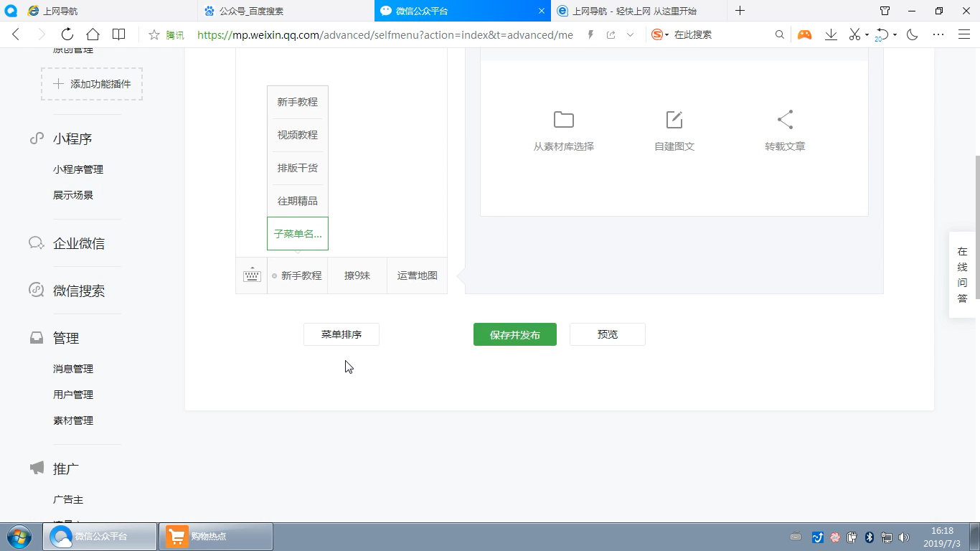Open the Windows Start menu

19,537
